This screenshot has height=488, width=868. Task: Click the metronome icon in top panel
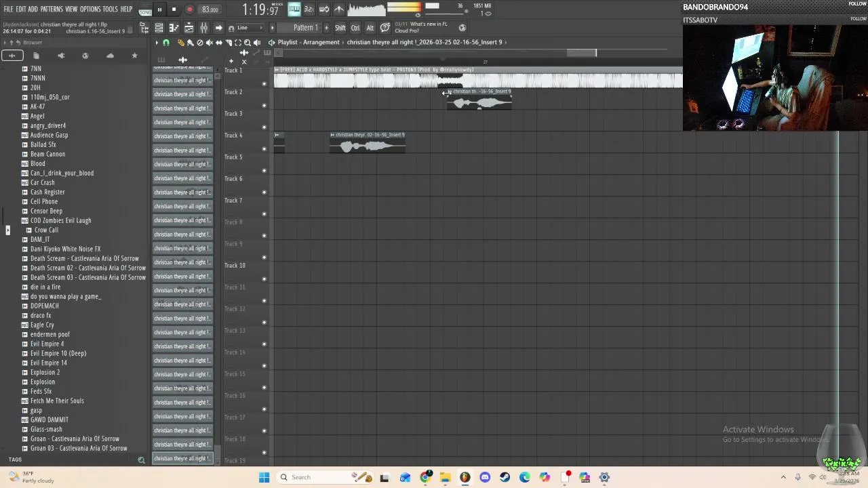pyautogui.click(x=339, y=9)
